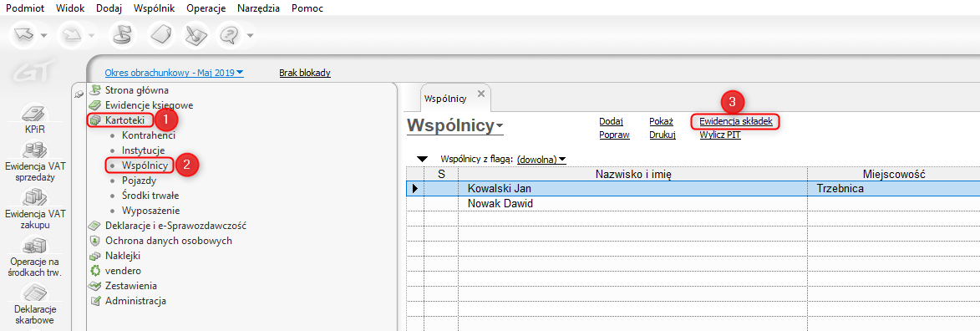Select Instytucje in the tree

pos(143,150)
